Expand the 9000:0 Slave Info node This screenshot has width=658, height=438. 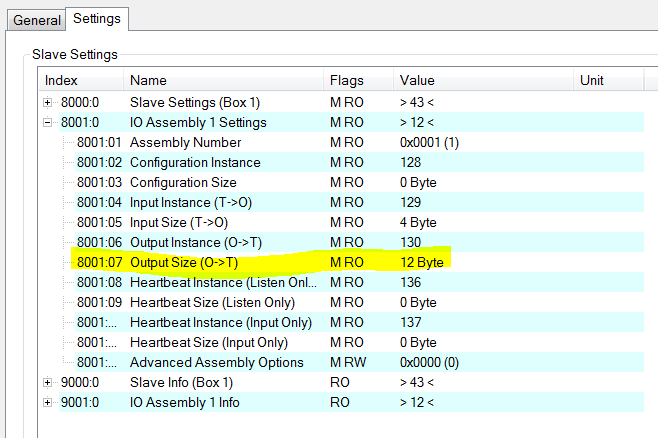coord(47,382)
